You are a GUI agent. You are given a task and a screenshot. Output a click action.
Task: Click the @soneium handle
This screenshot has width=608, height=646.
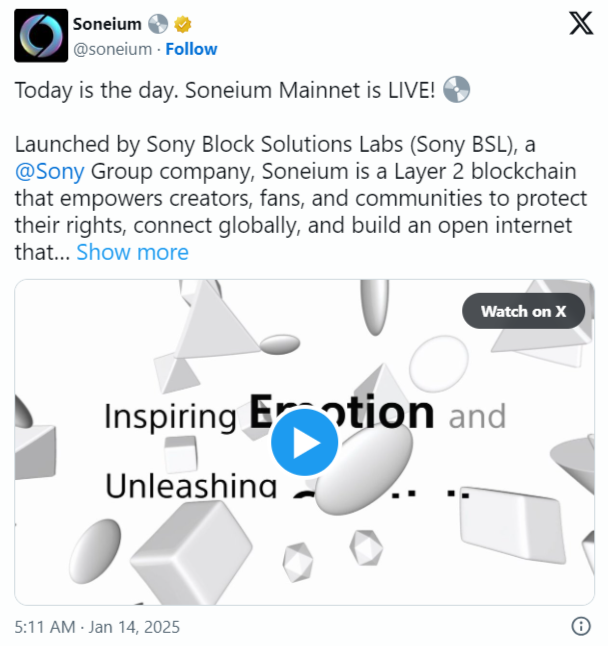click(113, 49)
